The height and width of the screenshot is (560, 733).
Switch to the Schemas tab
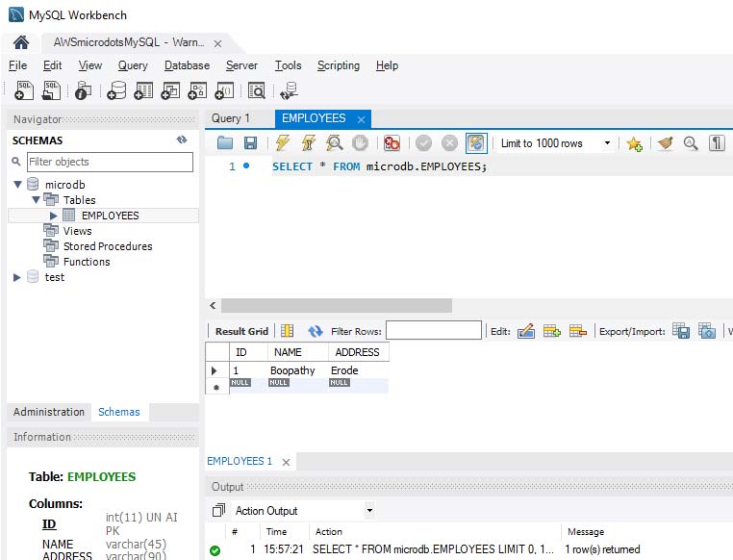pos(119,412)
